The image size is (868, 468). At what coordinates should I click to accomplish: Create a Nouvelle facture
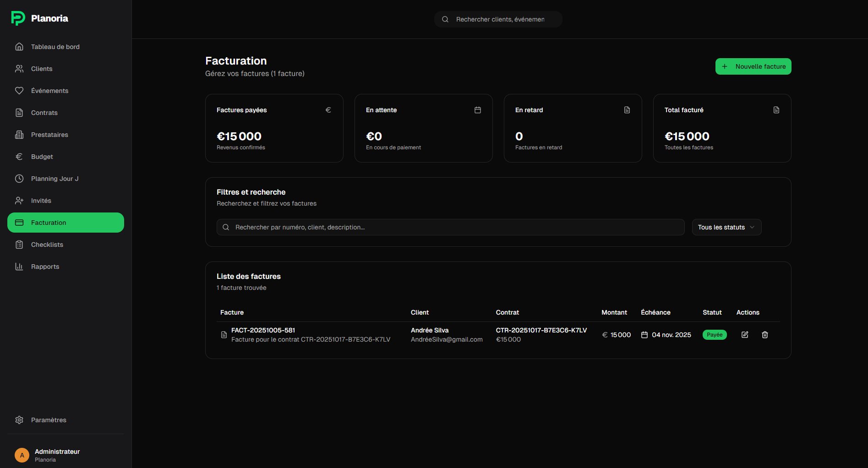pyautogui.click(x=753, y=66)
